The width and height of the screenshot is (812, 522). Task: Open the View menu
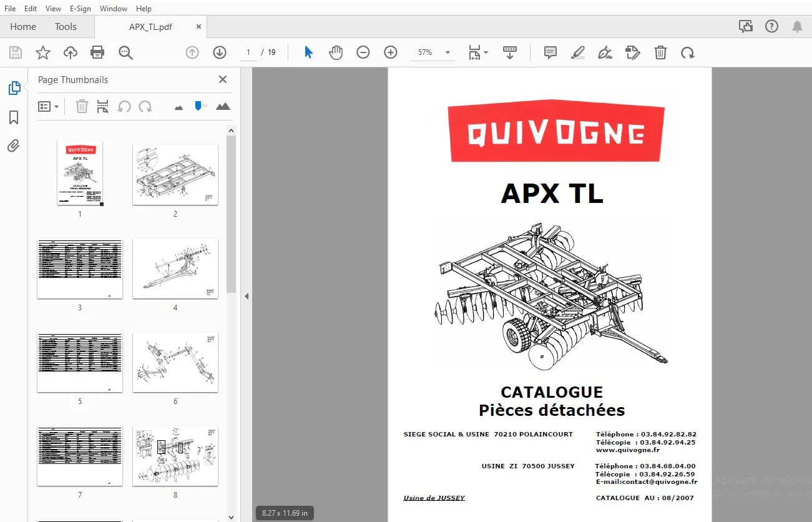pyautogui.click(x=53, y=8)
